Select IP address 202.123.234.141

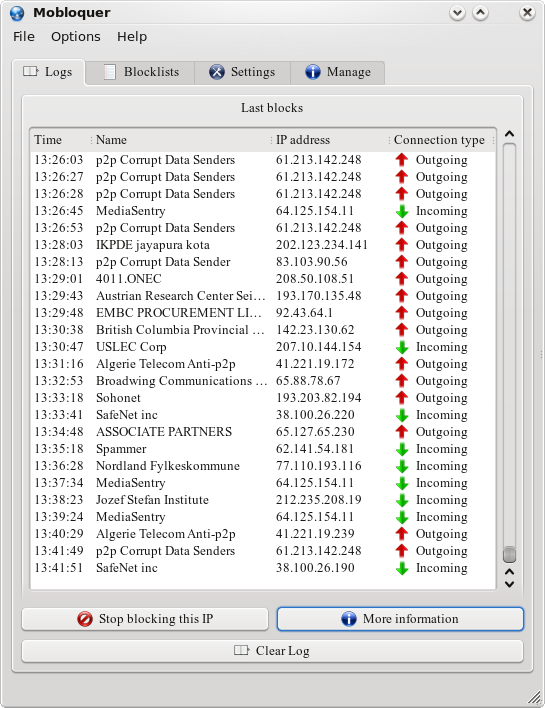pos(321,245)
